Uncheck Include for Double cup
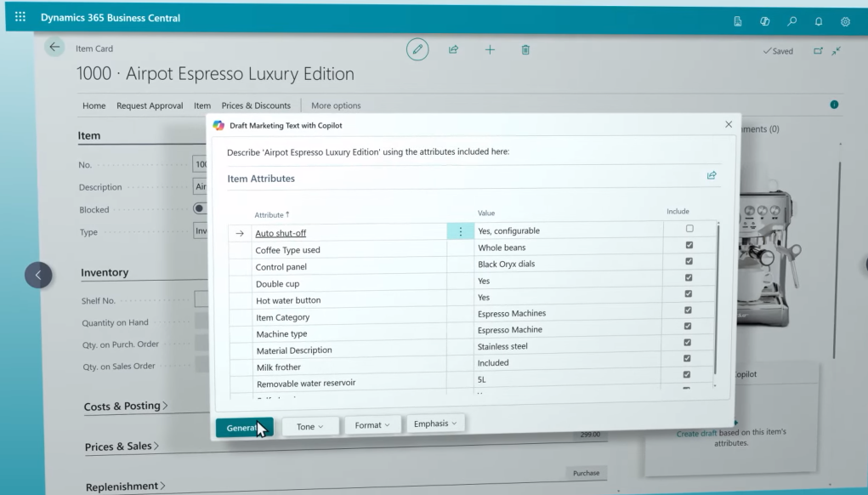The height and width of the screenshot is (495, 868). coord(688,277)
